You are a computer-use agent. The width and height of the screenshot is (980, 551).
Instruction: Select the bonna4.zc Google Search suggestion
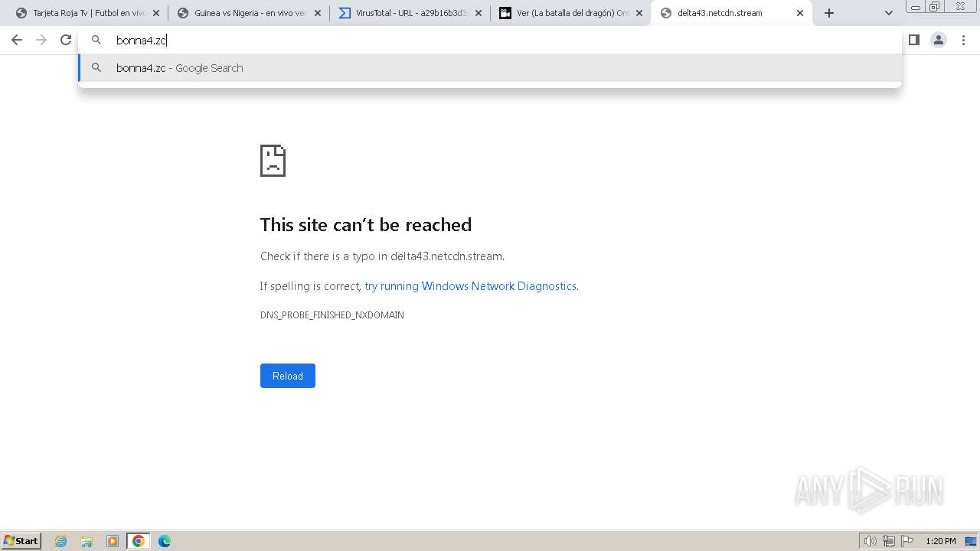coord(490,68)
